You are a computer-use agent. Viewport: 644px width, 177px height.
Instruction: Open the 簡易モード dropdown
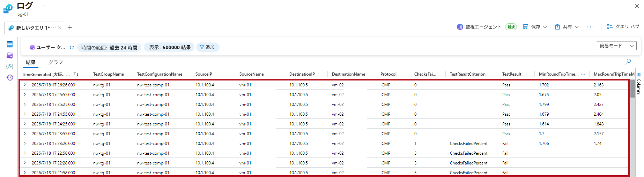[616, 46]
